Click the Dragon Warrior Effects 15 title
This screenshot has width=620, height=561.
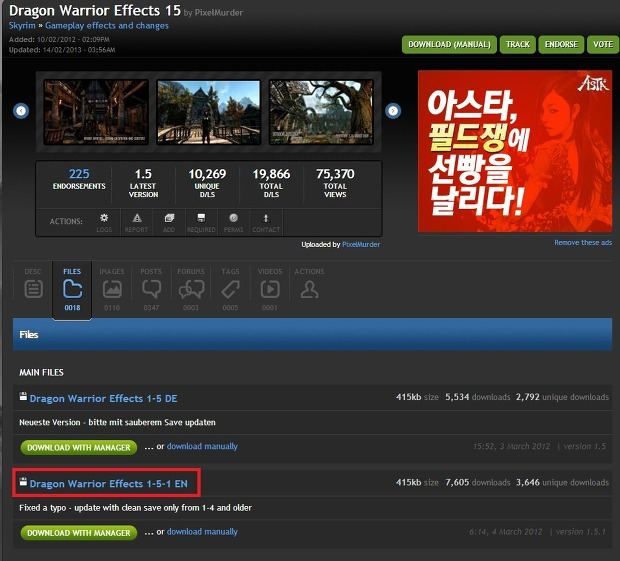(95, 11)
